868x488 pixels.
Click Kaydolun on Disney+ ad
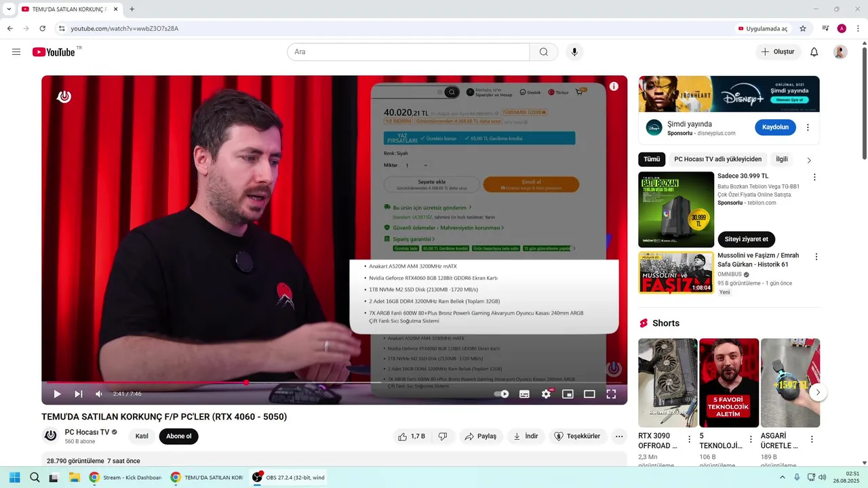pyautogui.click(x=775, y=127)
